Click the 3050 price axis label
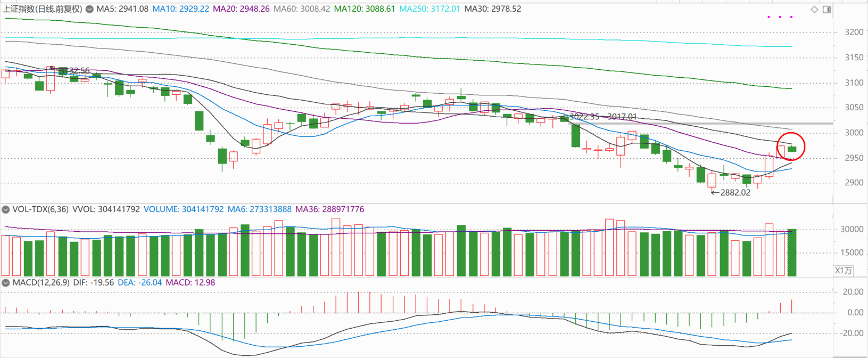 [x=854, y=108]
